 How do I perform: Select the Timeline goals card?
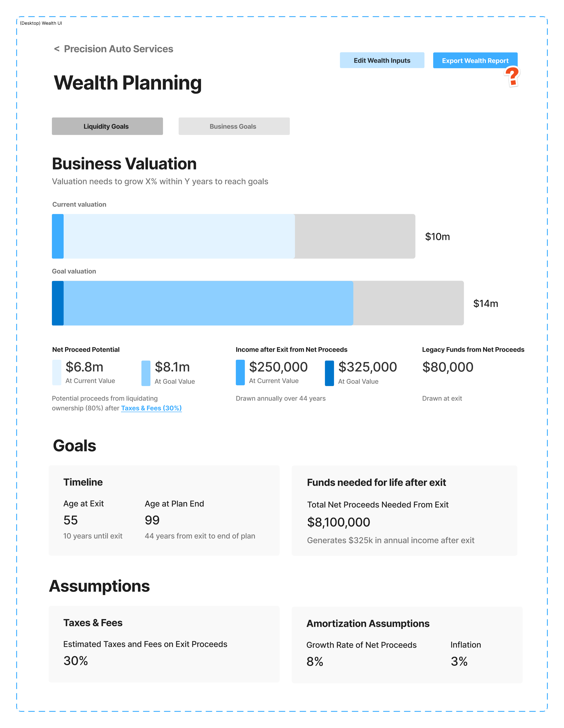point(164,510)
